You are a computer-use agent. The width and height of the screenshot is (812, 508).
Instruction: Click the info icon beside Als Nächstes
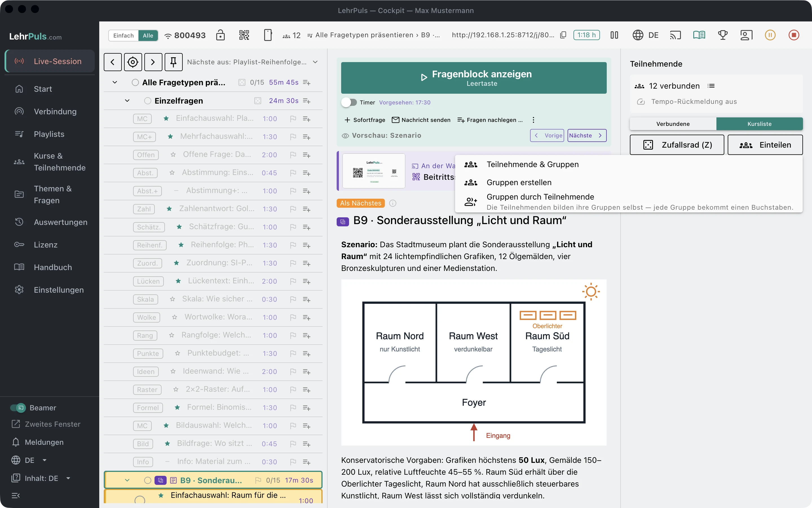pyautogui.click(x=392, y=203)
